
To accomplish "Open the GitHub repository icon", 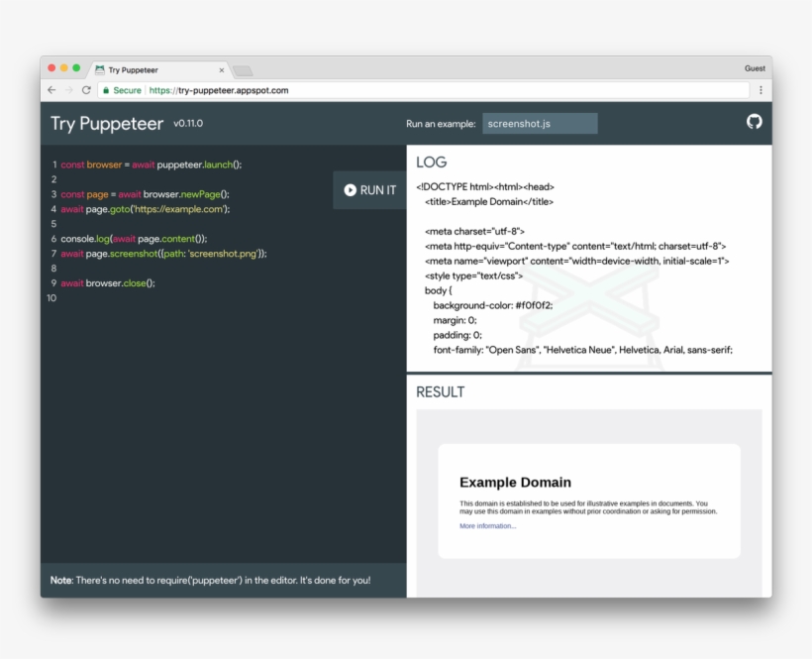I will pos(754,121).
